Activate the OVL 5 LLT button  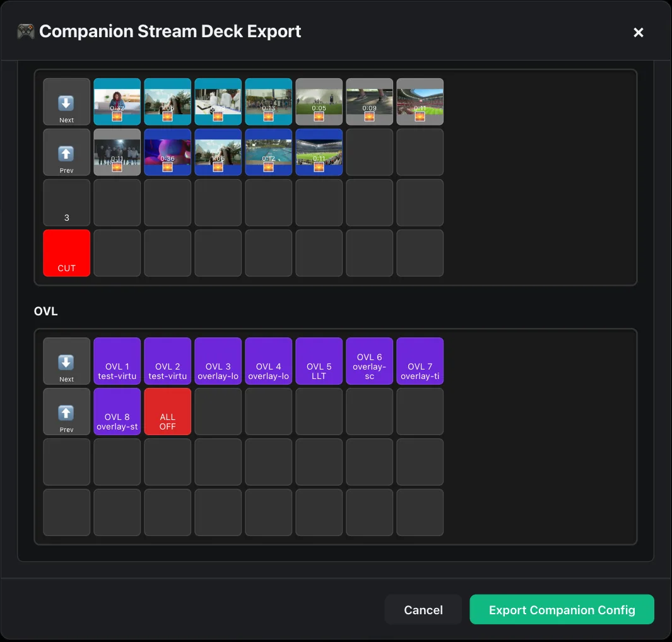[x=319, y=361]
